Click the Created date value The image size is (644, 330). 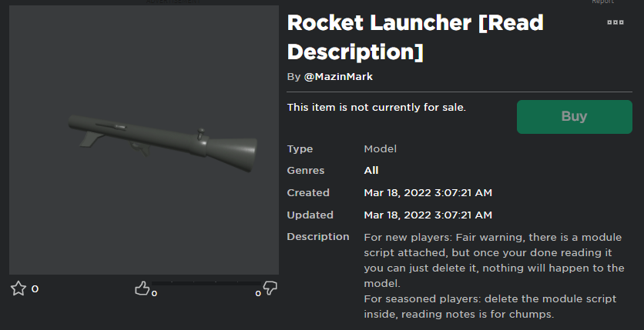click(428, 193)
